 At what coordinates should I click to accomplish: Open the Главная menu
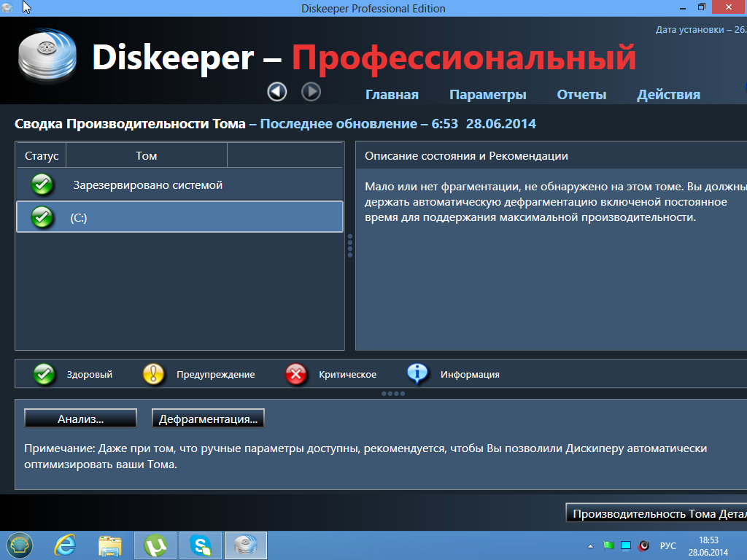click(x=392, y=95)
